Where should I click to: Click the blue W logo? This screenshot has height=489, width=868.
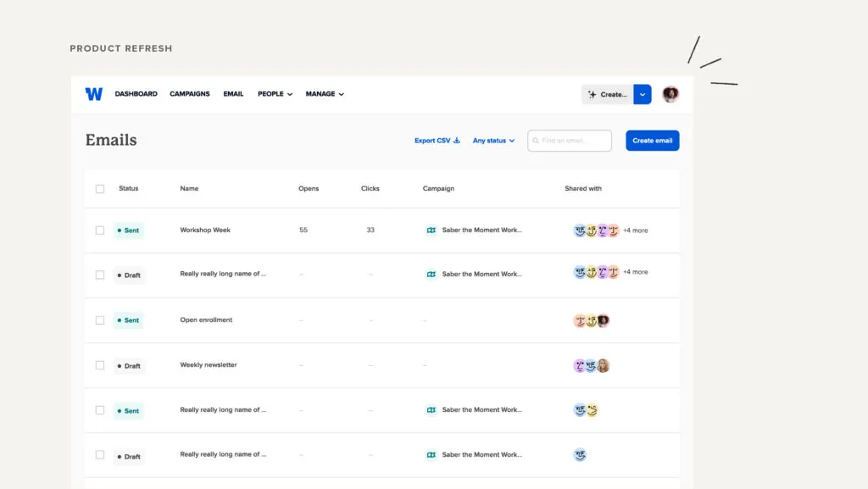93,94
